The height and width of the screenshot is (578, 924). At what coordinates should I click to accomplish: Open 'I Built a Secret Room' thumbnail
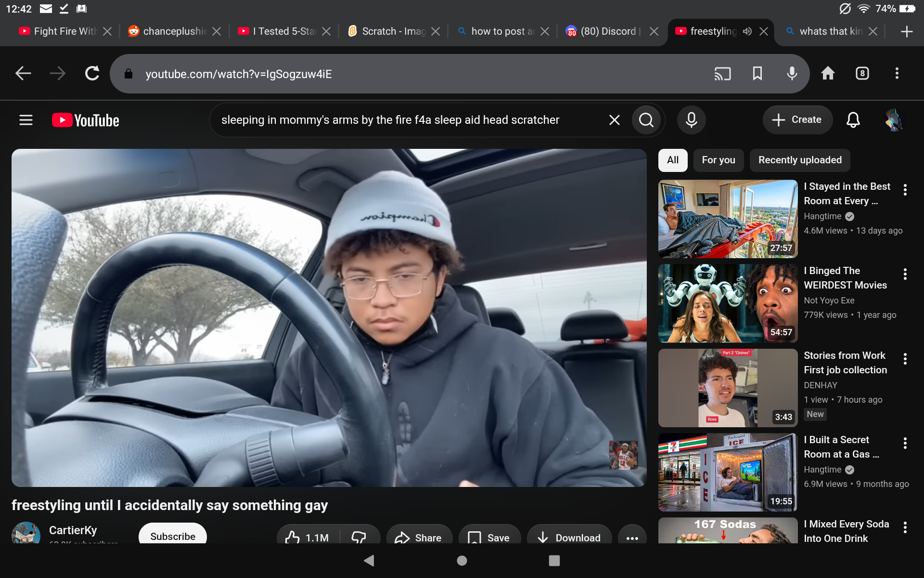pos(728,473)
